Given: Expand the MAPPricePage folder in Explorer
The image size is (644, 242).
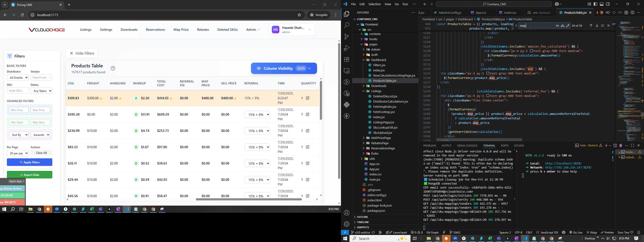Looking at the screenshot, I should tap(381, 138).
